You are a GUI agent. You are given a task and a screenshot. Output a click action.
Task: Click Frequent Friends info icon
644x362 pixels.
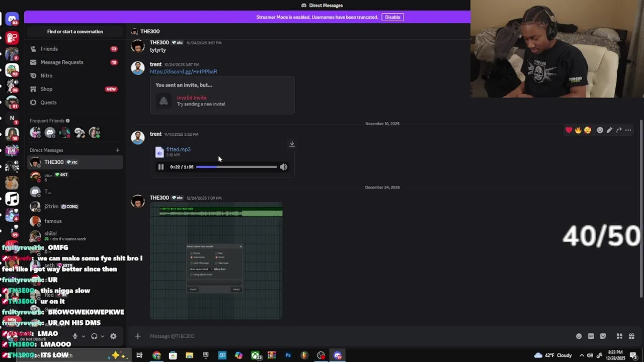point(67,121)
